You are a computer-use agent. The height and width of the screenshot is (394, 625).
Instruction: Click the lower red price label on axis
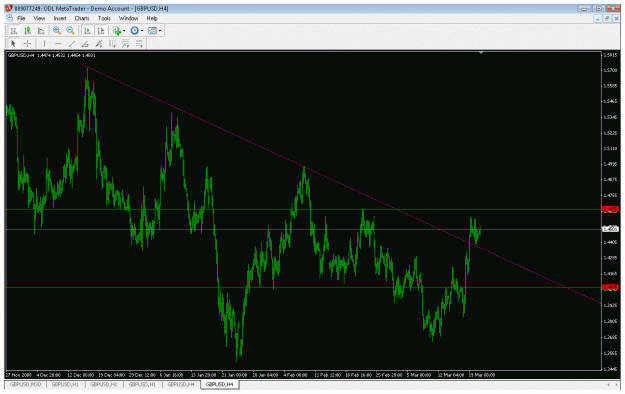pyautogui.click(x=610, y=287)
